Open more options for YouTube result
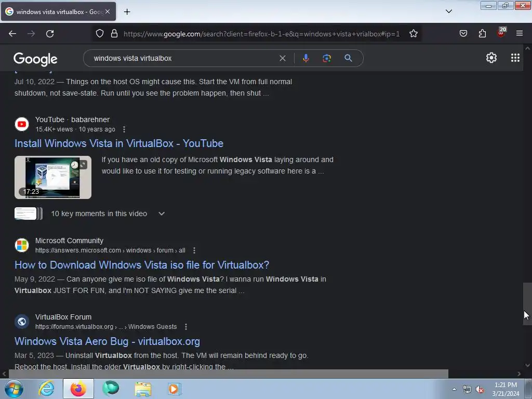Viewport: 532px width, 399px height. 124,129
